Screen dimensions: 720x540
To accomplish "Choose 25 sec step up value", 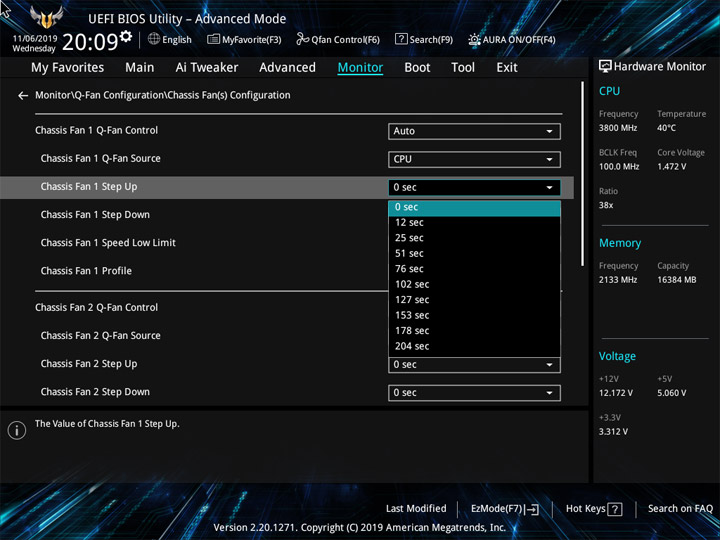I will point(474,238).
